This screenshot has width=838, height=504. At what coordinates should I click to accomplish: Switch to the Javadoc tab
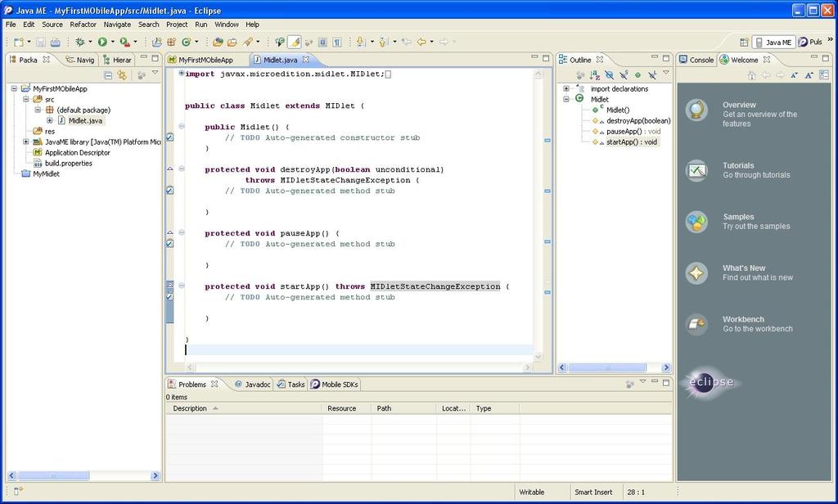coord(253,385)
